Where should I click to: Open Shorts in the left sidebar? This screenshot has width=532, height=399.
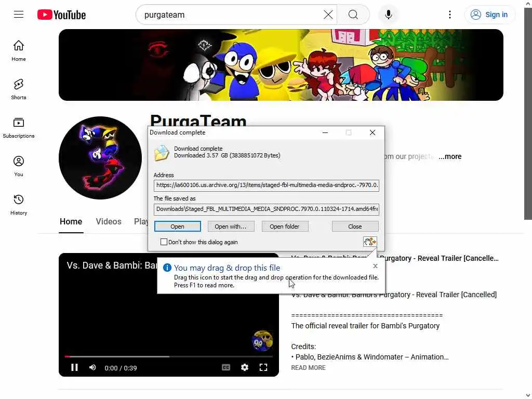19,89
